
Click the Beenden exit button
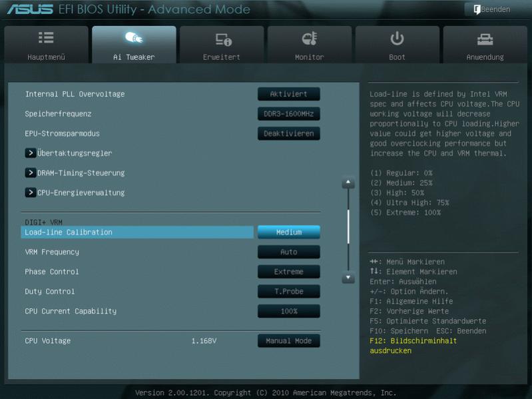click(492, 9)
